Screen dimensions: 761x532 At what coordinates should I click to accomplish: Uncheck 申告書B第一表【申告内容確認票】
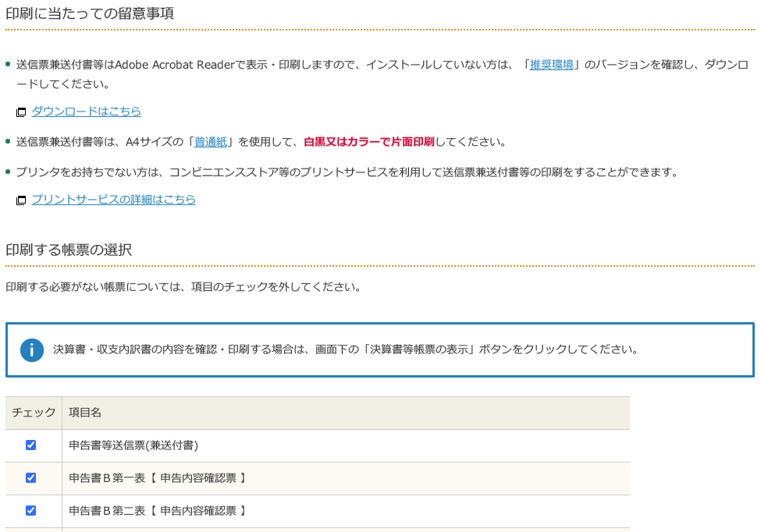pyautogui.click(x=30, y=477)
